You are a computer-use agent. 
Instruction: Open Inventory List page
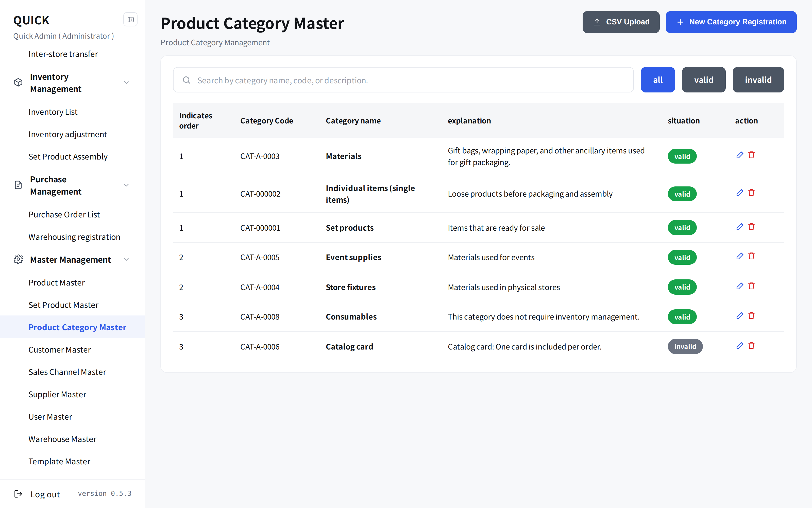tap(53, 112)
